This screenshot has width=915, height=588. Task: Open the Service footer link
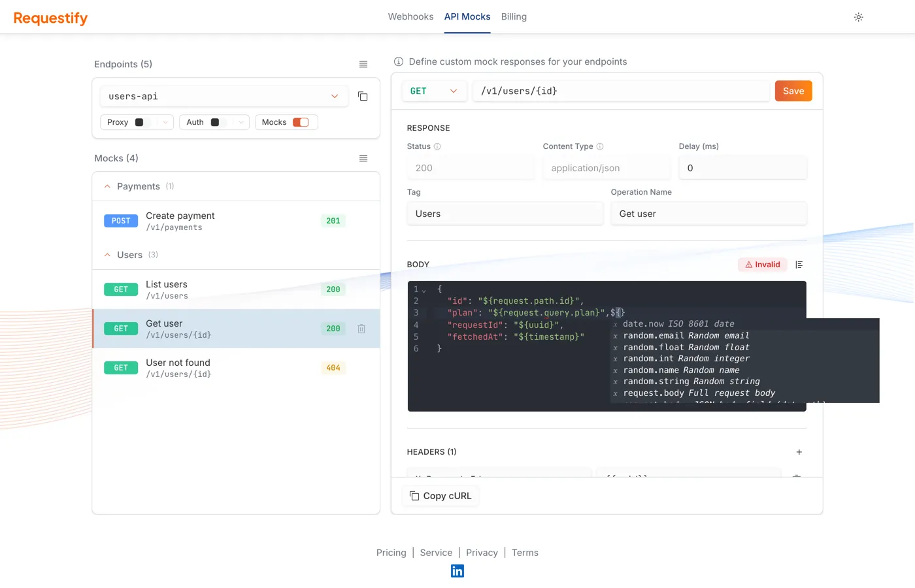436,553
